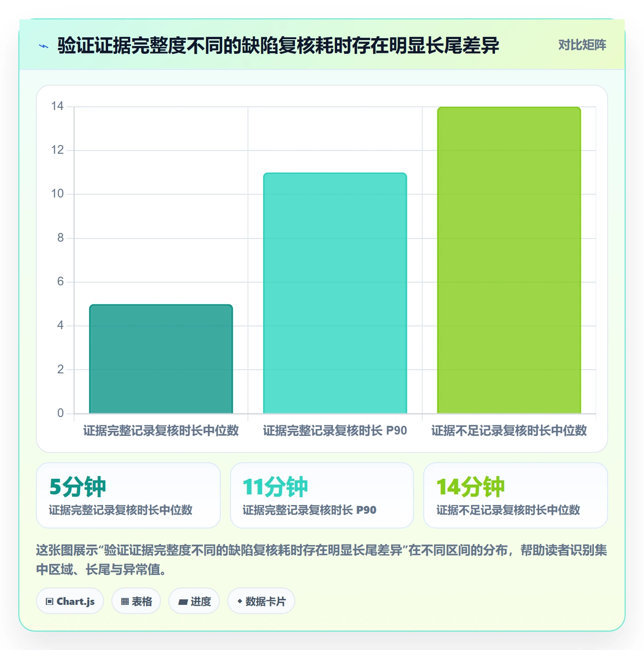Click axis label 证据完整记录复核时长 P90
Image resolution: width=644 pixels, height=650 pixels.
(x=335, y=430)
